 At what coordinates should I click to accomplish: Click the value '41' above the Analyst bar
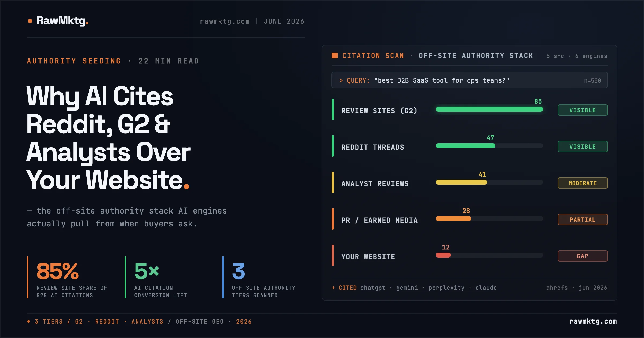pyautogui.click(x=482, y=174)
